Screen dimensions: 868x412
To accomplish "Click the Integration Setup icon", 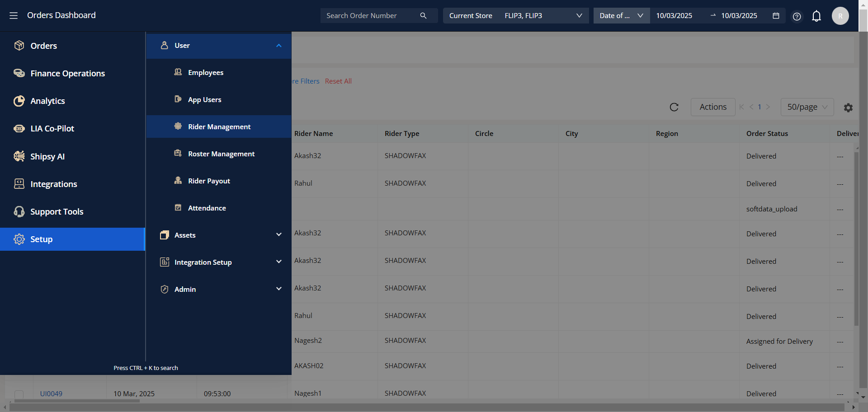I will pos(165,262).
